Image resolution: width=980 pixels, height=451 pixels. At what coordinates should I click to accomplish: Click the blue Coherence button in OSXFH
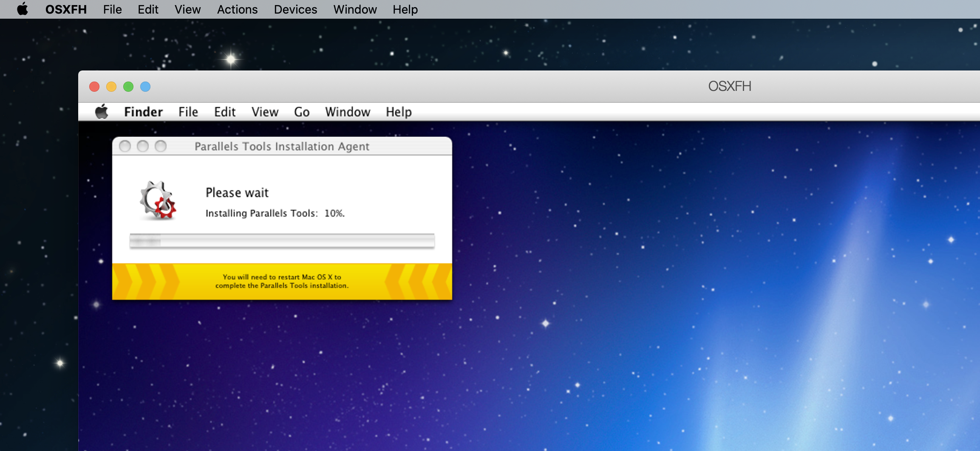click(145, 87)
